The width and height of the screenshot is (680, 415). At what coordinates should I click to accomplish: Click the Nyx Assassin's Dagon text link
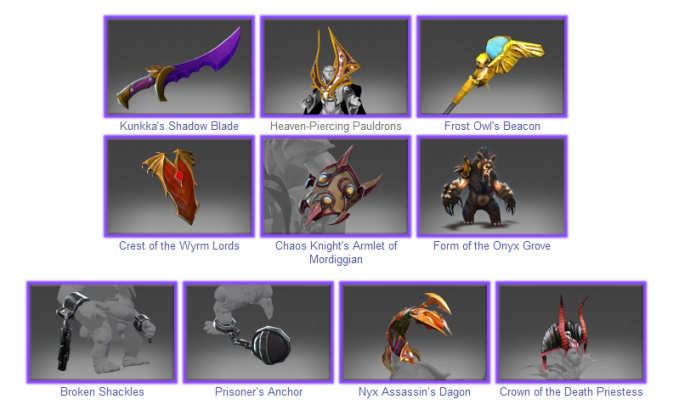point(414,392)
